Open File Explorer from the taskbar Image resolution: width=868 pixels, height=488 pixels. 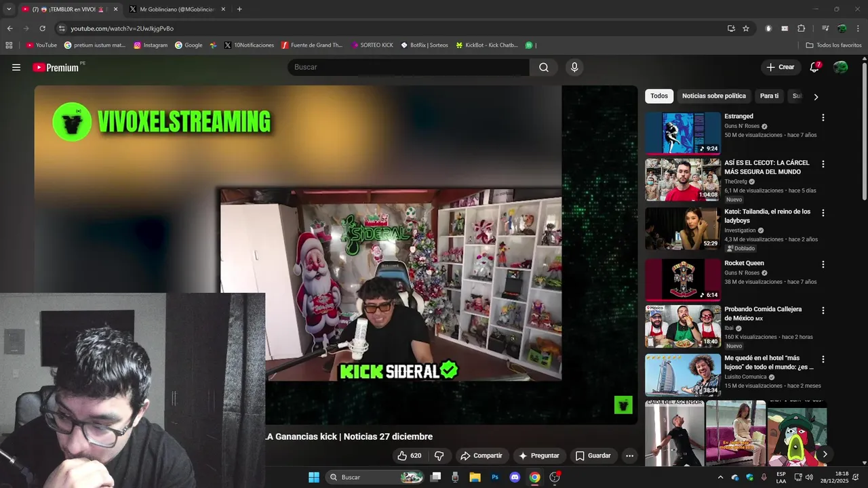click(475, 477)
